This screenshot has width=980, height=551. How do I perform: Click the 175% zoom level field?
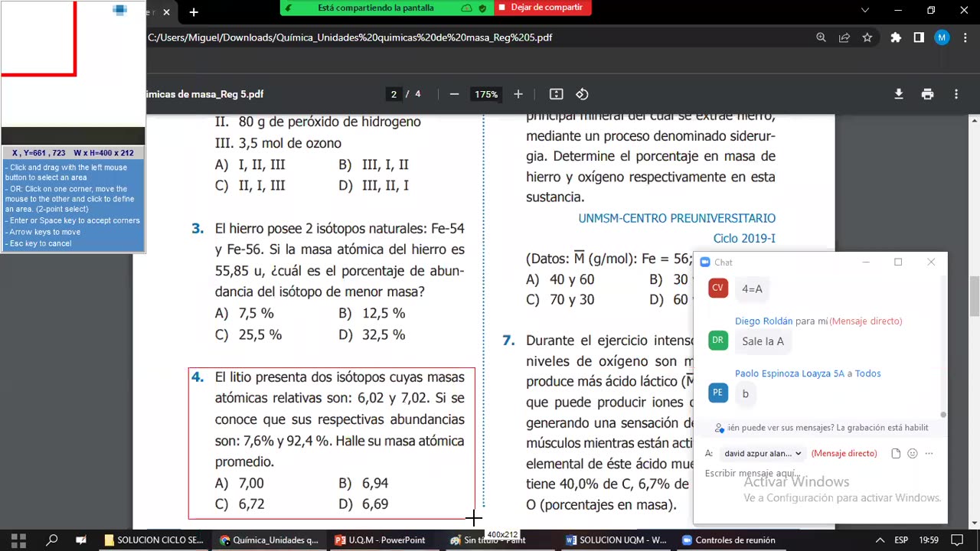tap(485, 94)
